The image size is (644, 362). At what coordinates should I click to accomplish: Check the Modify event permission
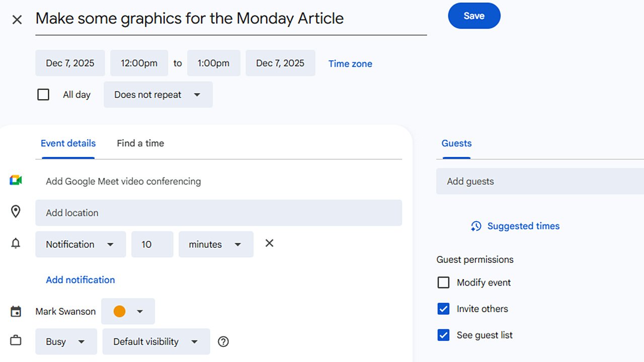pyautogui.click(x=443, y=283)
